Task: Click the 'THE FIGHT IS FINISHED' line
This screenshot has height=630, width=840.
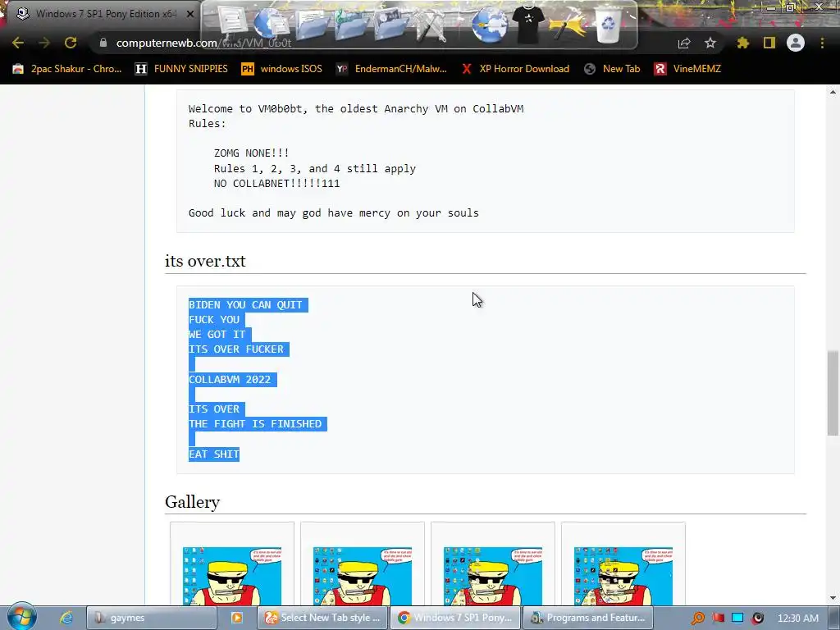Action: [255, 424]
